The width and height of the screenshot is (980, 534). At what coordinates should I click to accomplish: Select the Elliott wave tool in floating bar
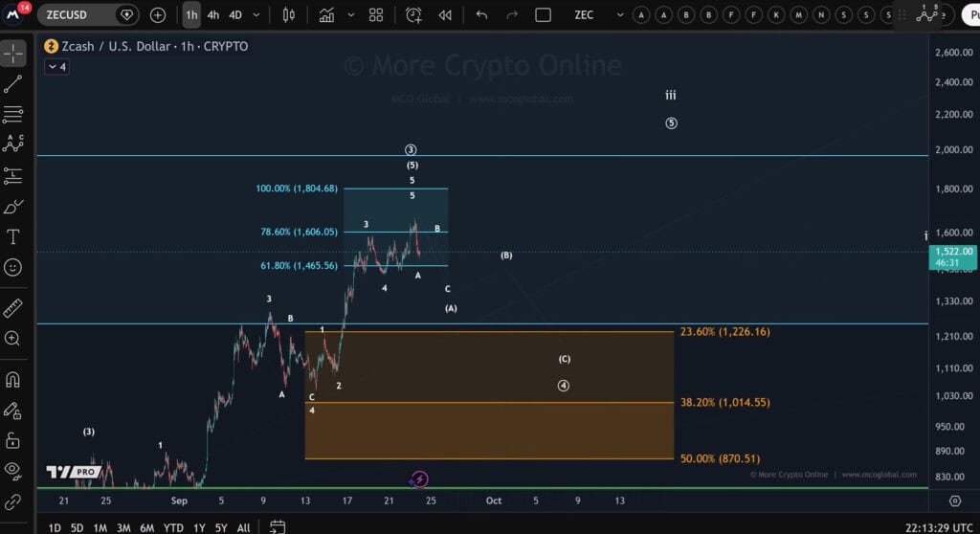pos(927,13)
